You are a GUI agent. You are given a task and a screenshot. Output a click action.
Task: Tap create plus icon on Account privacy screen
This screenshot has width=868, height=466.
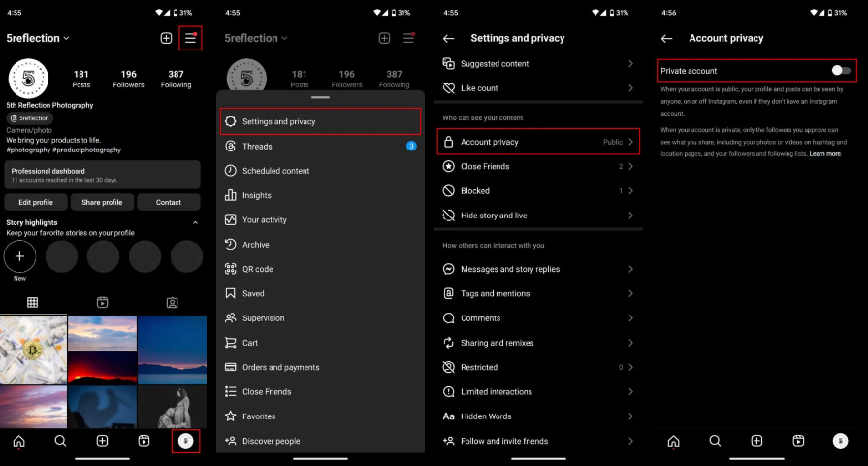coord(756,441)
